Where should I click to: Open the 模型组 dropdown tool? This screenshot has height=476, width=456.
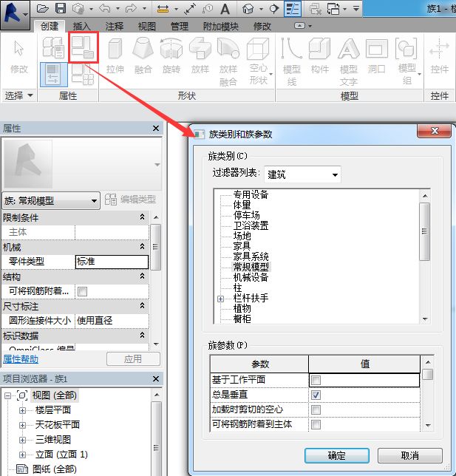(408, 62)
